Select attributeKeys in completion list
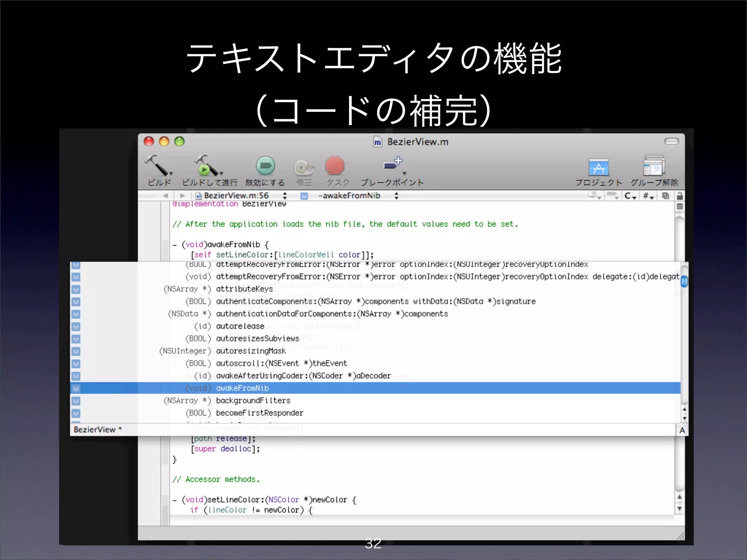 click(375, 289)
